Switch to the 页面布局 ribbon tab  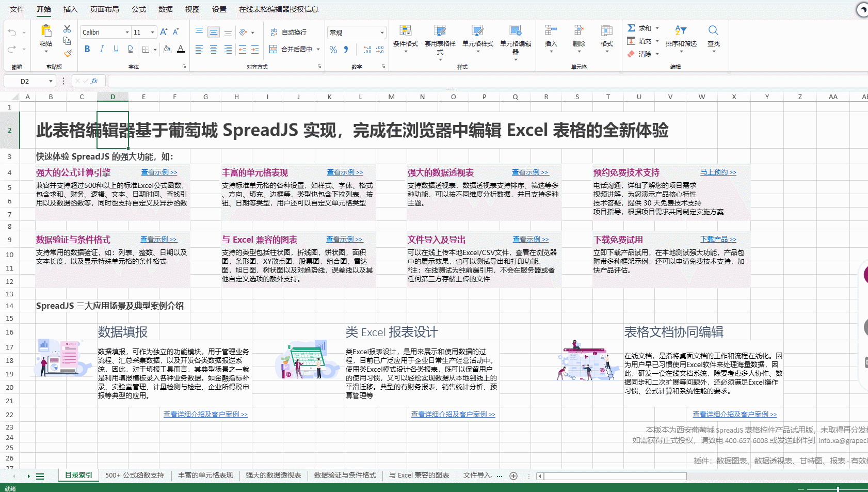tap(105, 9)
